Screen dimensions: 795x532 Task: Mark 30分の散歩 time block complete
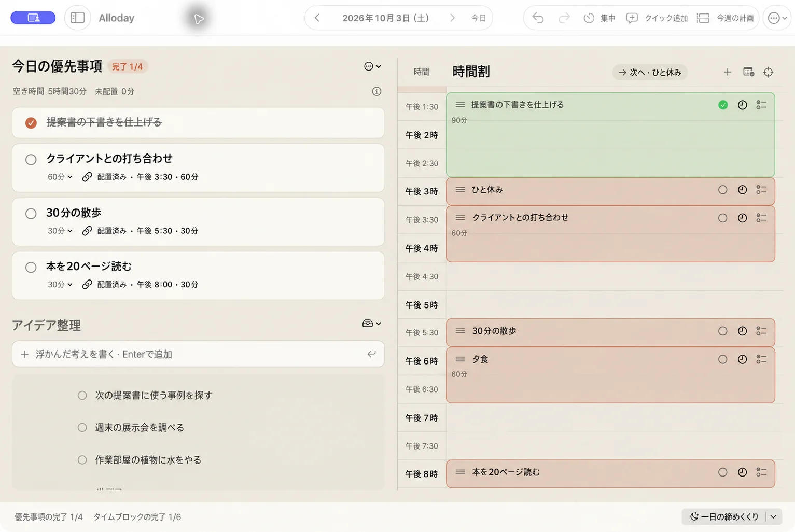(x=723, y=331)
